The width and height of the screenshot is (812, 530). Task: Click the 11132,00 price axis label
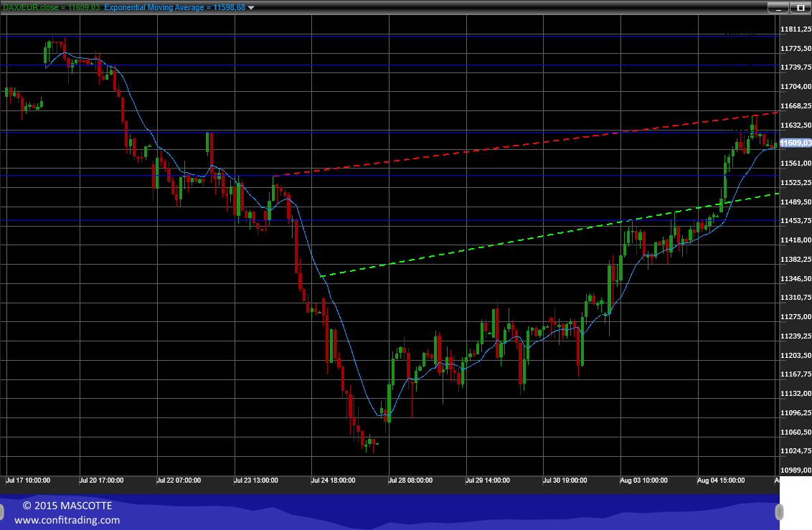coord(796,394)
